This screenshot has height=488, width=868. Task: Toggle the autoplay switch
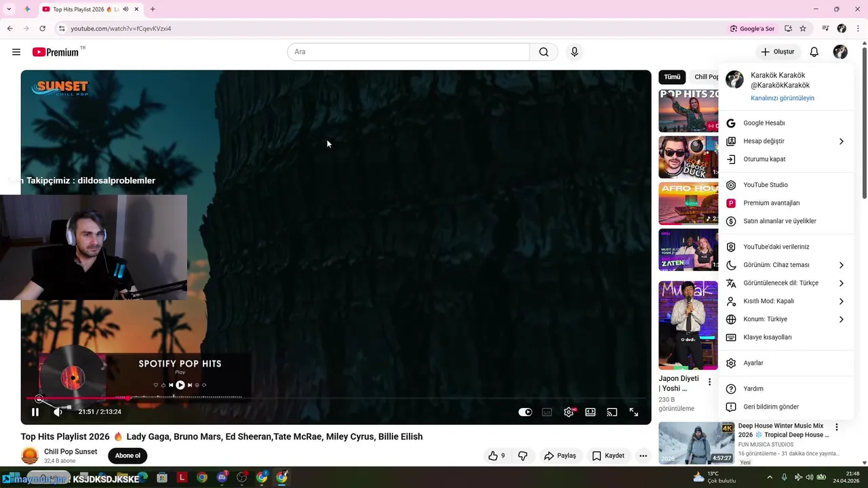click(526, 412)
